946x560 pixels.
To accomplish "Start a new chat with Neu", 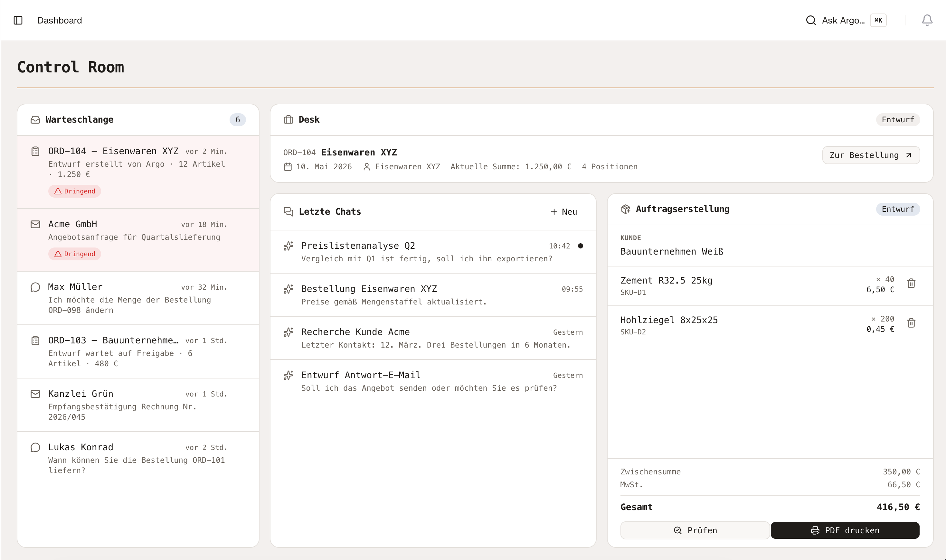I will tap(563, 212).
